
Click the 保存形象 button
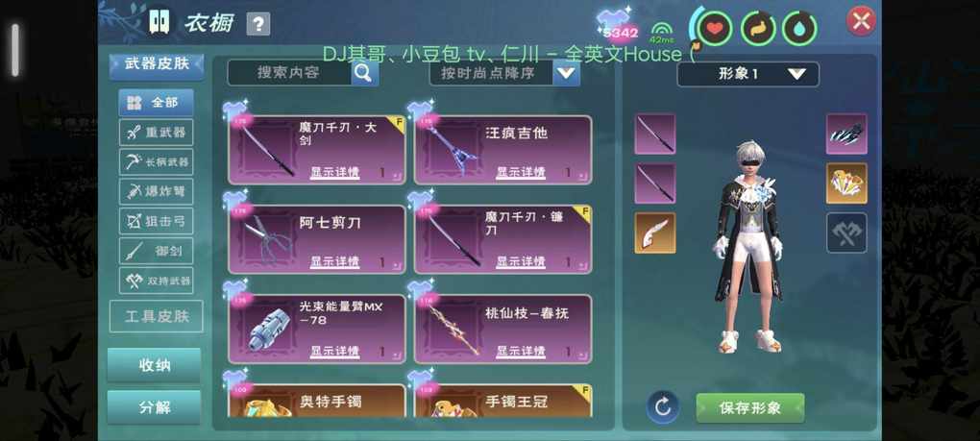pos(750,408)
